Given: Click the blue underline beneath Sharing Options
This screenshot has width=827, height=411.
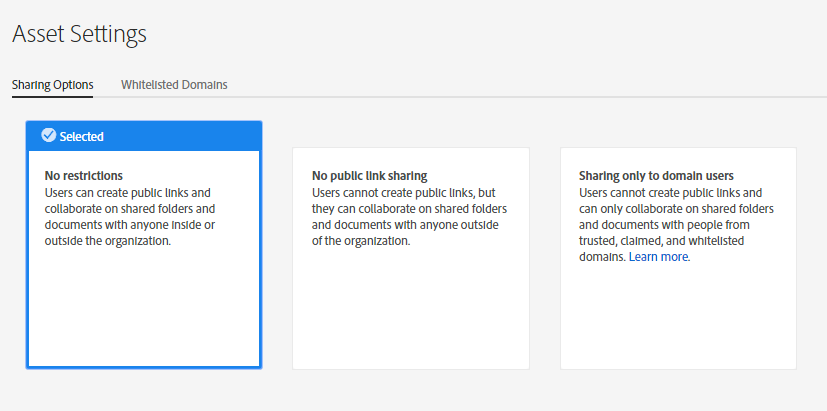Looking at the screenshot, I should click(52, 97).
